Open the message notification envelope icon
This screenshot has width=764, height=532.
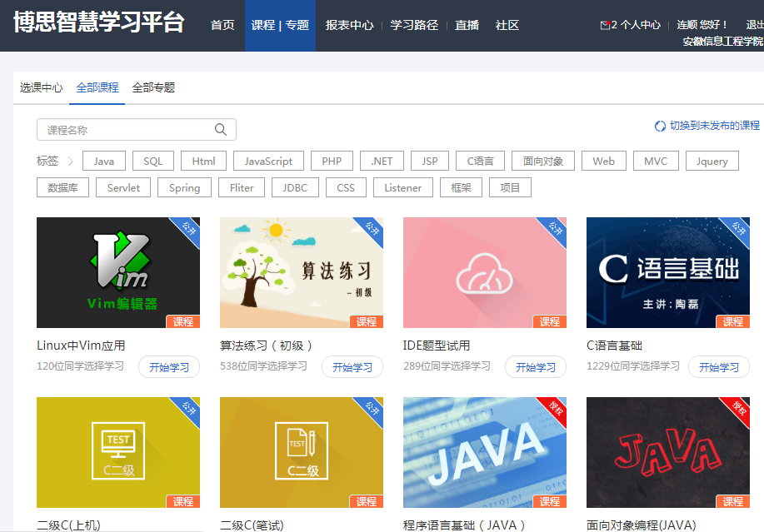coord(603,24)
